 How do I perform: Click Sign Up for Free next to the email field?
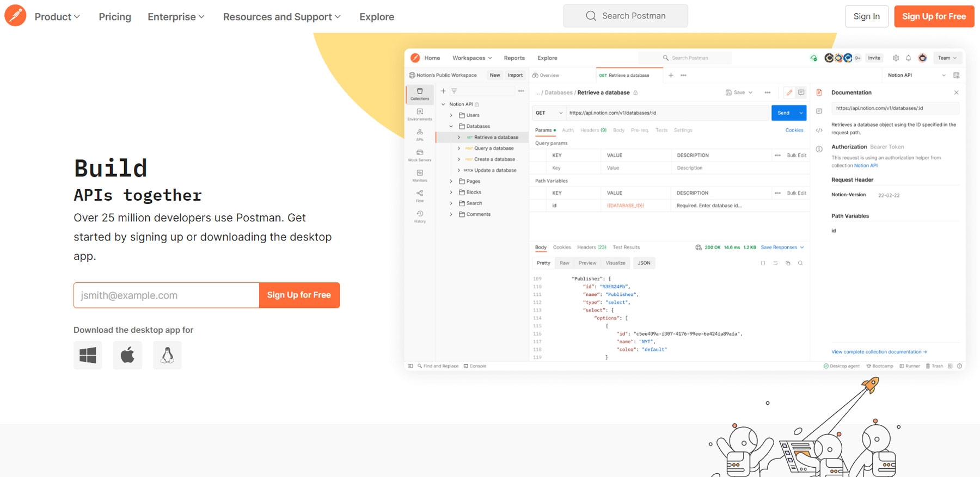coord(299,295)
